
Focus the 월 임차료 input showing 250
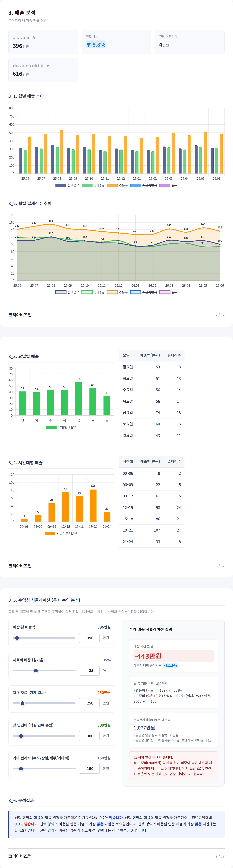click(x=89, y=703)
